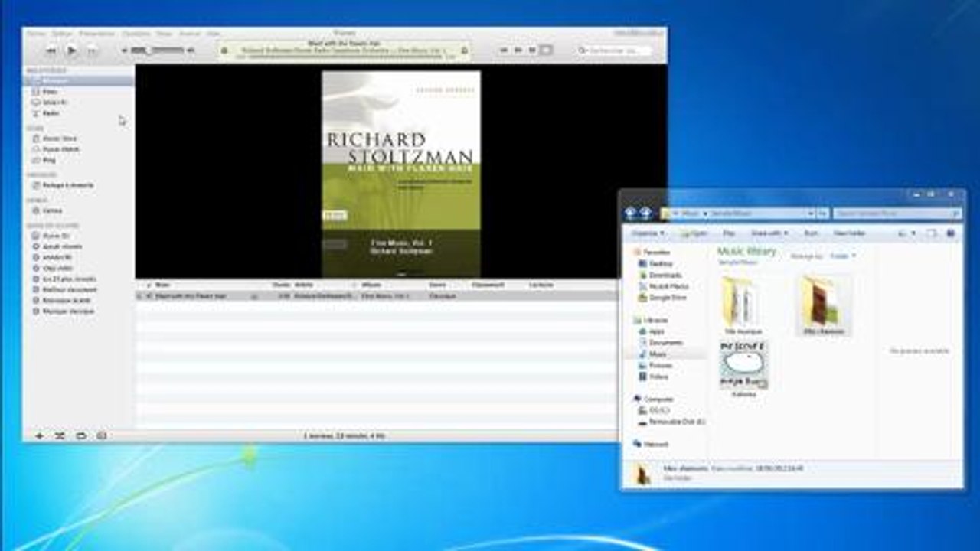This screenshot has width=980, height=551.
Task: Click Burn in the Explorer toolbar
Action: pos(811,233)
